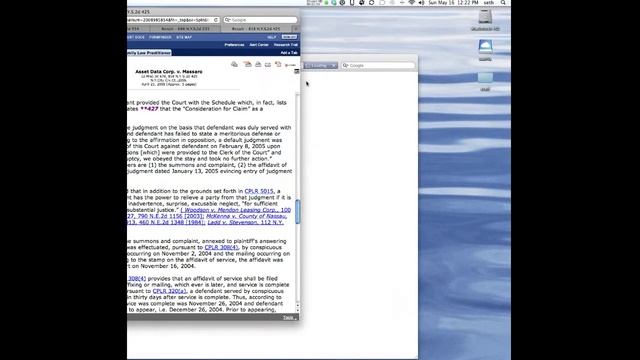
Task: Open the Help link
Action: 272,37
